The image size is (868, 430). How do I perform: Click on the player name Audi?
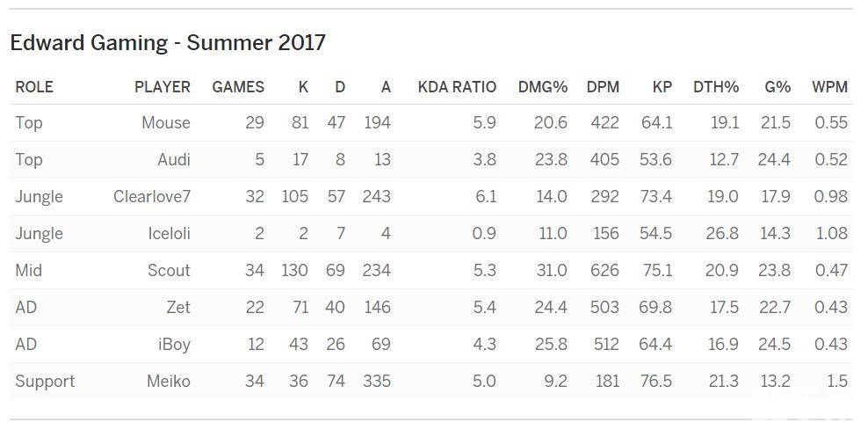tap(173, 160)
